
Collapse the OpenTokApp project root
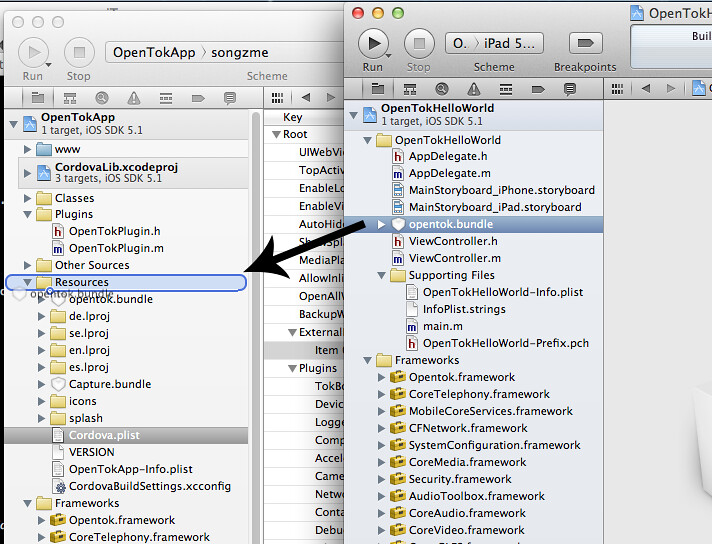14,124
